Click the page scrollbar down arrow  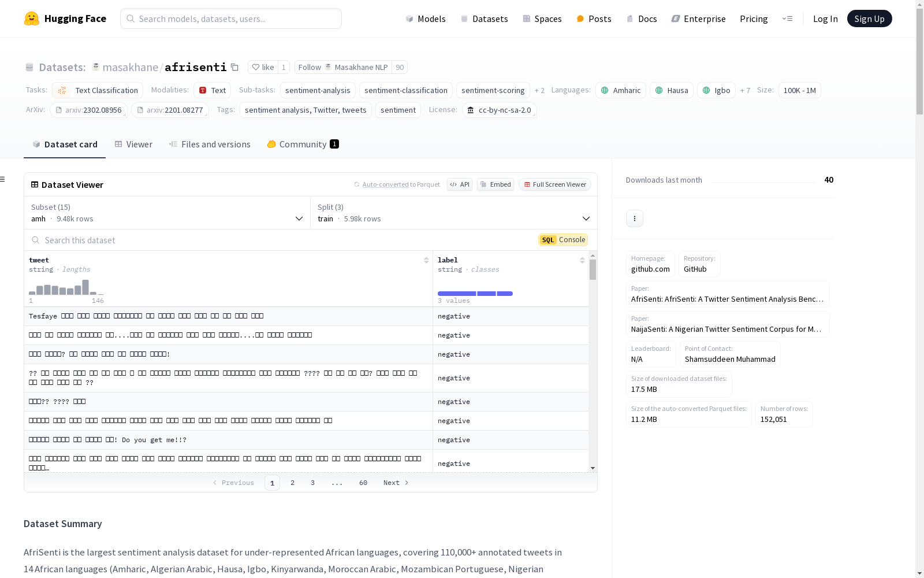tap(919, 573)
